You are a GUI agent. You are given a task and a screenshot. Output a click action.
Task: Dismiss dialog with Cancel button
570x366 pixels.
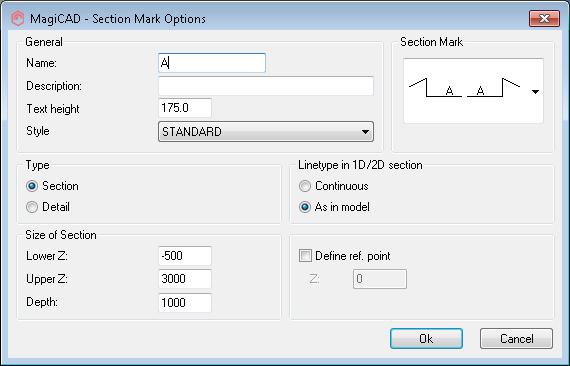point(516,339)
